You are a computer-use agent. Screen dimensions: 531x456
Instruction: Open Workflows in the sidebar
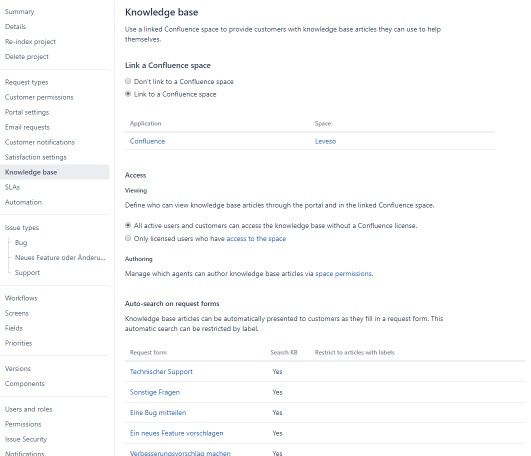click(21, 298)
